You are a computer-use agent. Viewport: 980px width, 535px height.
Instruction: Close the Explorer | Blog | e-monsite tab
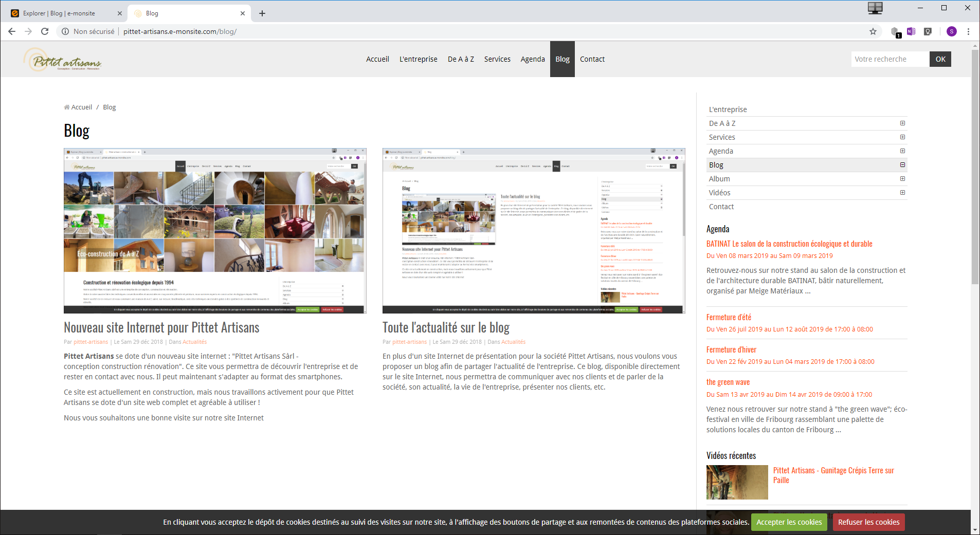point(120,13)
